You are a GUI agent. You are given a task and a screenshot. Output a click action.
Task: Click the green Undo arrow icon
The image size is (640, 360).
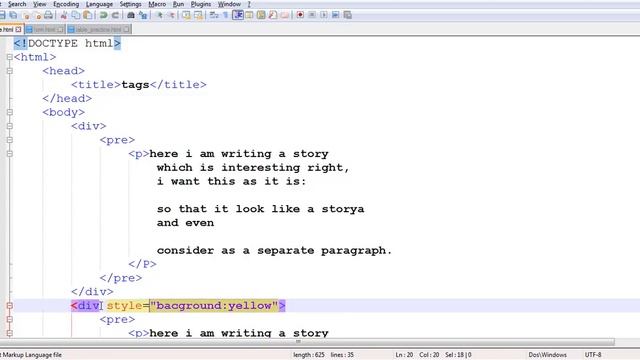(x=103, y=15)
